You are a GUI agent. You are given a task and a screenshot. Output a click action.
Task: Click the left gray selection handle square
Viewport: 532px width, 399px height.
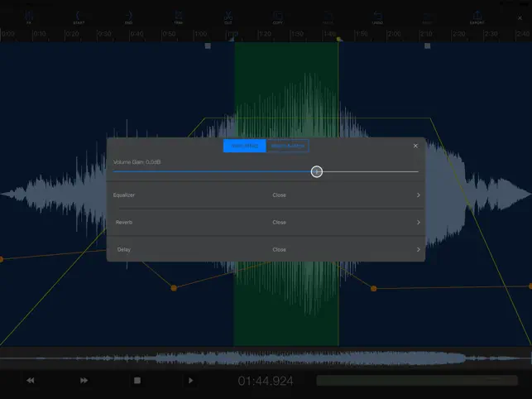208,46
